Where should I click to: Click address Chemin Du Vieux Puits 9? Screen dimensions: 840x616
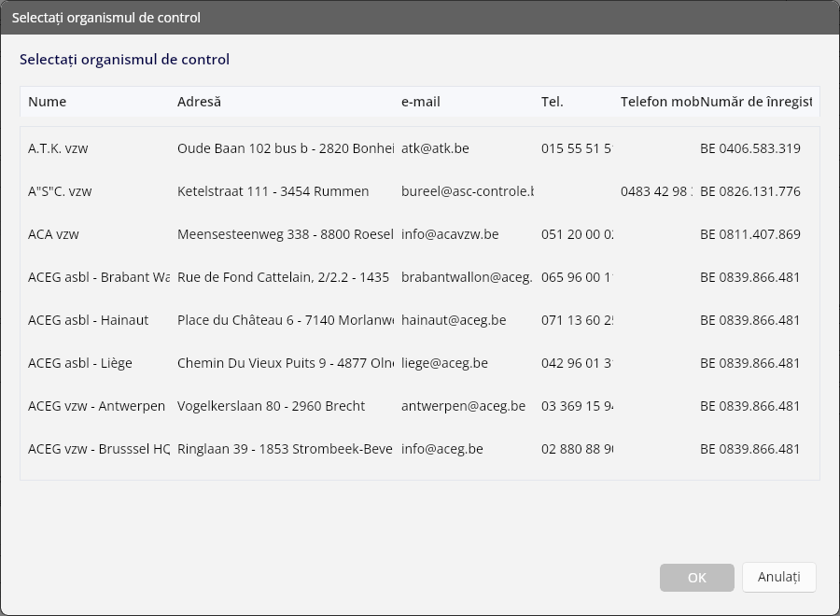(286, 363)
